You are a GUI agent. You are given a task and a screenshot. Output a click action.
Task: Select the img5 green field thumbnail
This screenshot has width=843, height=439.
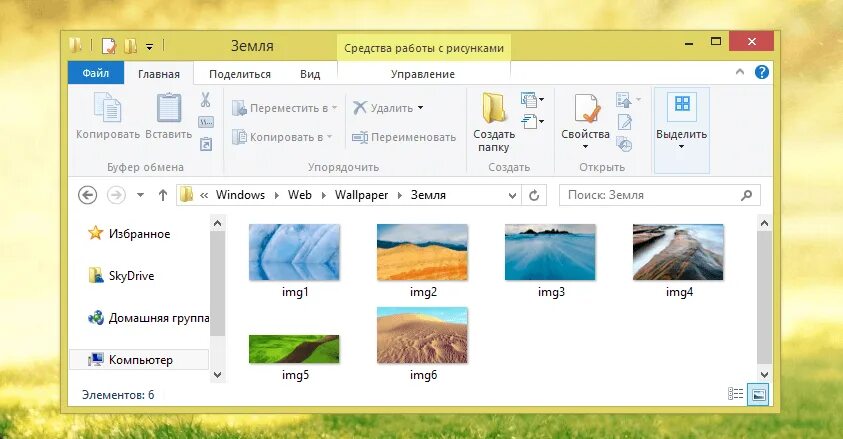[x=295, y=349]
